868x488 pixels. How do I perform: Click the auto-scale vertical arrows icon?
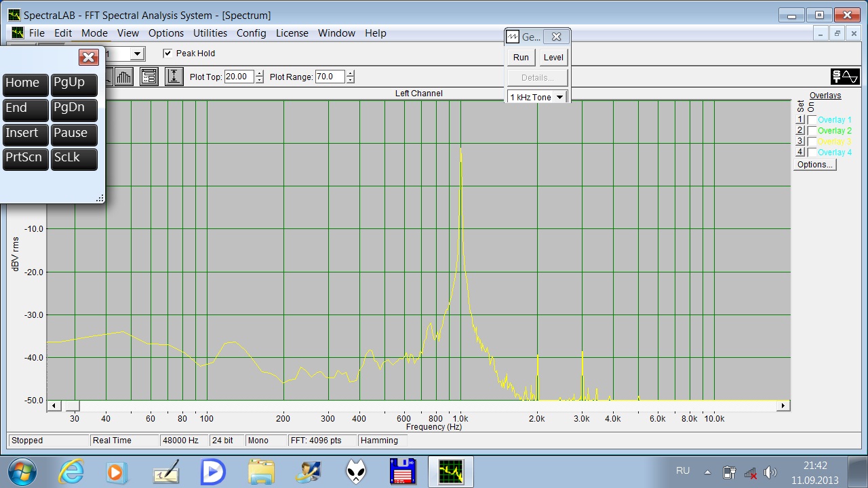click(x=174, y=77)
